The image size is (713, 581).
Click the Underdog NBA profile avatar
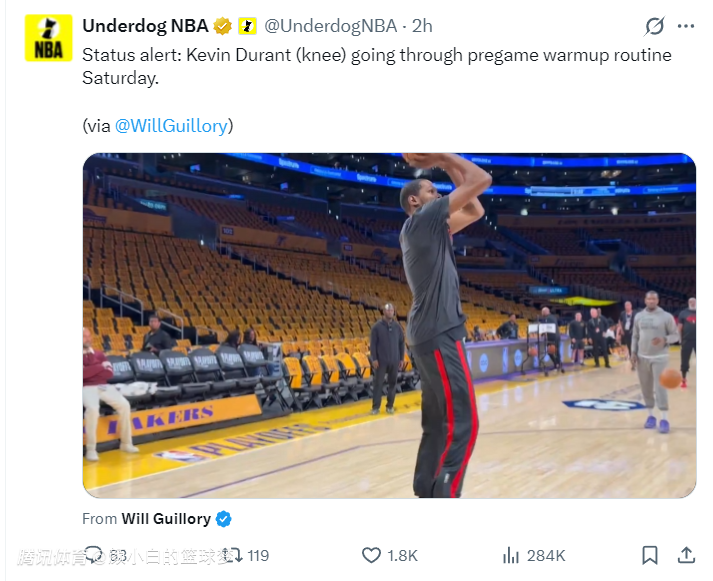pyautogui.click(x=48, y=38)
